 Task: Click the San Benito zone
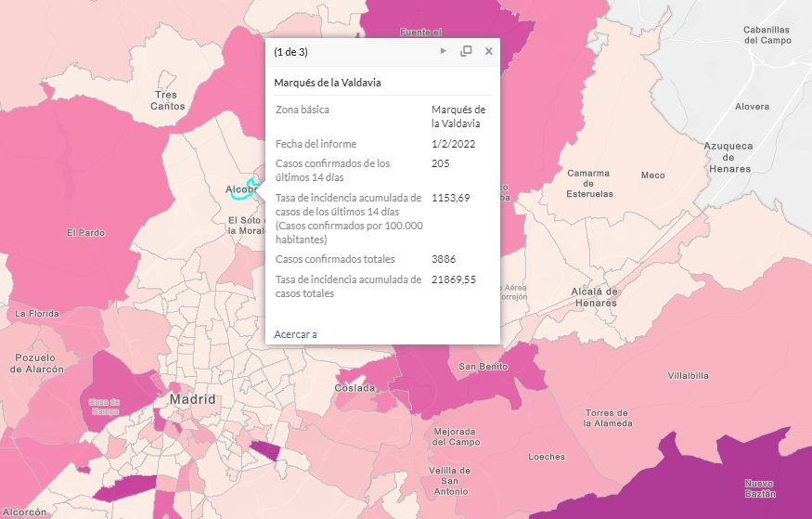click(483, 366)
